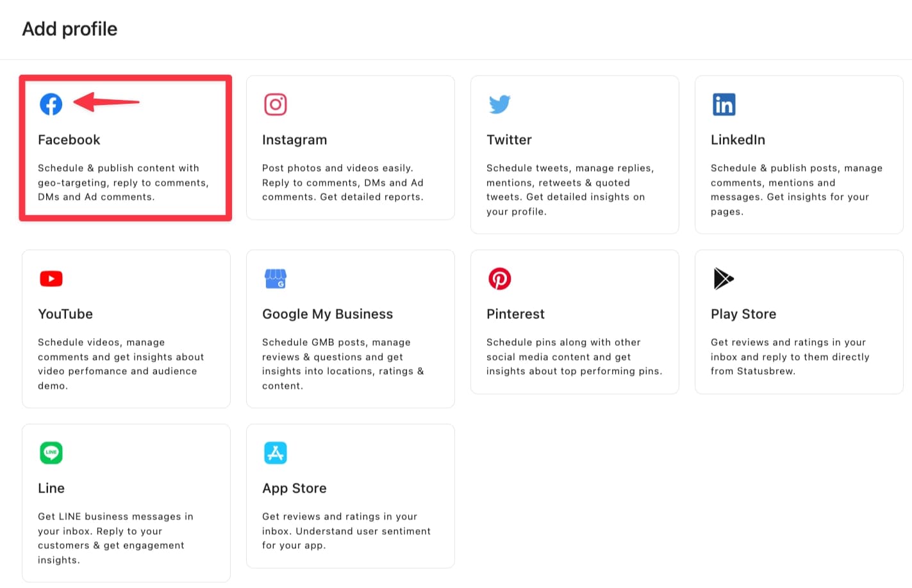The width and height of the screenshot is (912, 588).
Task: Click Play Store's 'reply to them directly' description
Action: pyautogui.click(x=790, y=357)
